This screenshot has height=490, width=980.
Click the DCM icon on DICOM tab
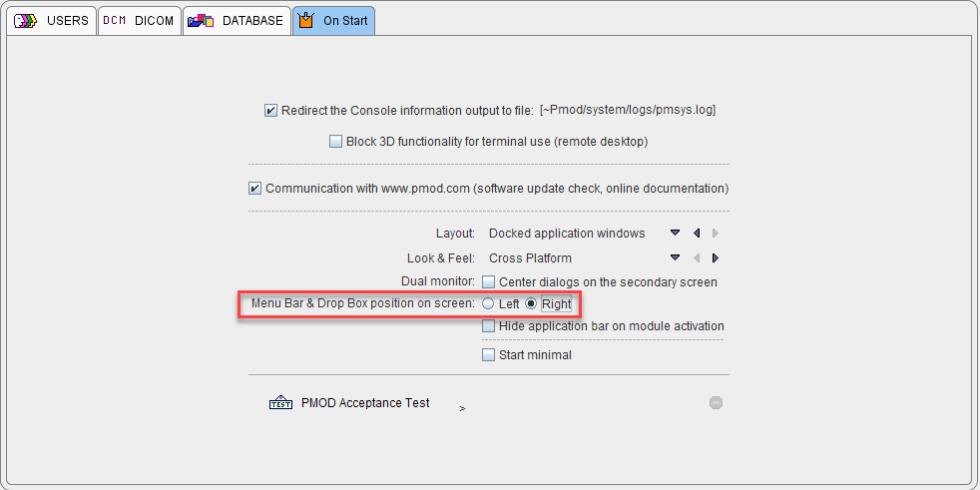point(115,21)
